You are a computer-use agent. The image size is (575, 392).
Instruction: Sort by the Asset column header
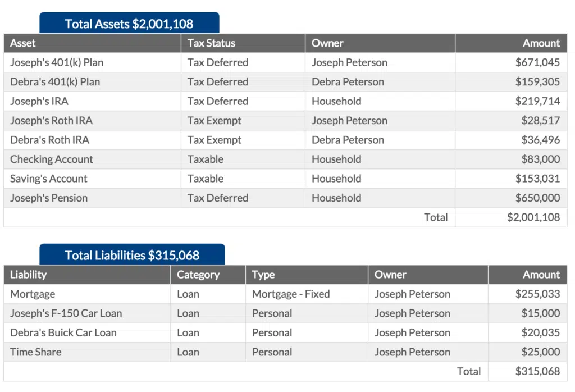click(23, 43)
